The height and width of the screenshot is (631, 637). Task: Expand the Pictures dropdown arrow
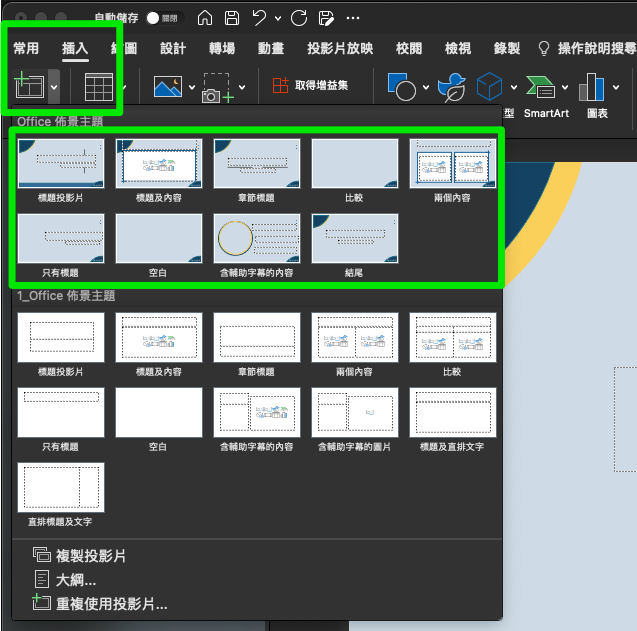tap(192, 87)
